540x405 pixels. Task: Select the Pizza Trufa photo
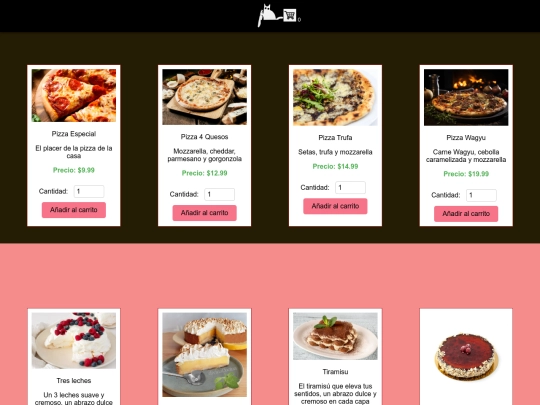[335, 97]
